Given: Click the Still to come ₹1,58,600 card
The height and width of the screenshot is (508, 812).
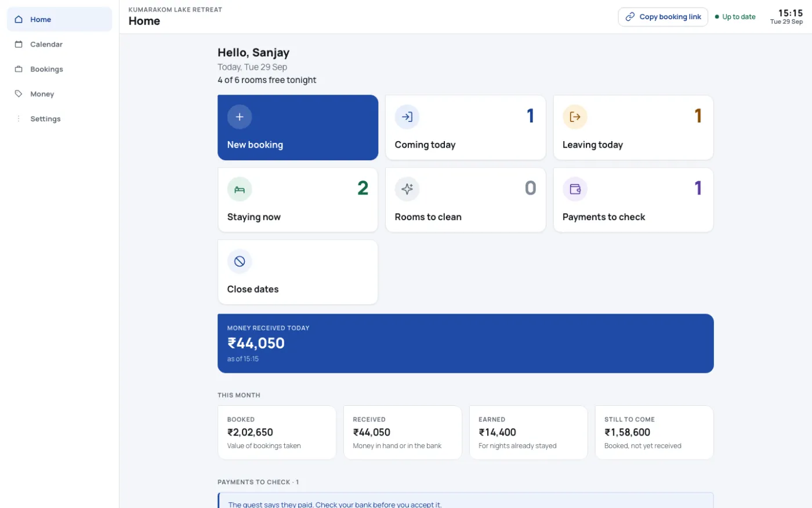Looking at the screenshot, I should click(x=654, y=433).
